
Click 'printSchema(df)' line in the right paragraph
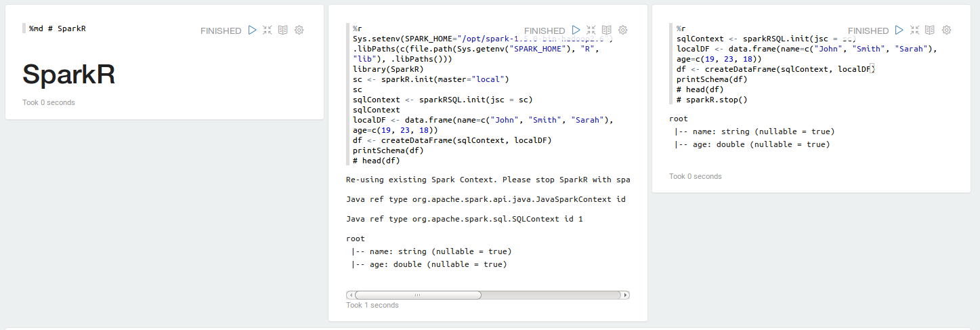pyautogui.click(x=712, y=79)
